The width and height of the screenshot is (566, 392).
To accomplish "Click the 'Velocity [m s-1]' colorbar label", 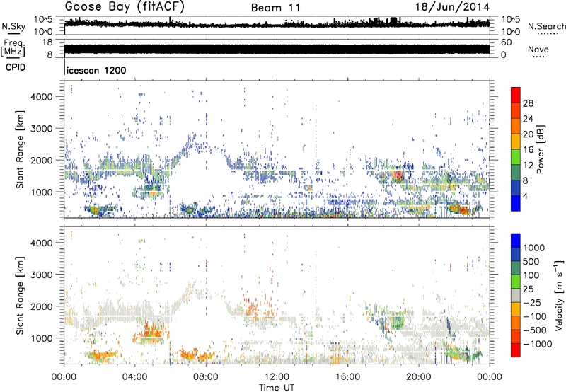I will (x=558, y=295).
